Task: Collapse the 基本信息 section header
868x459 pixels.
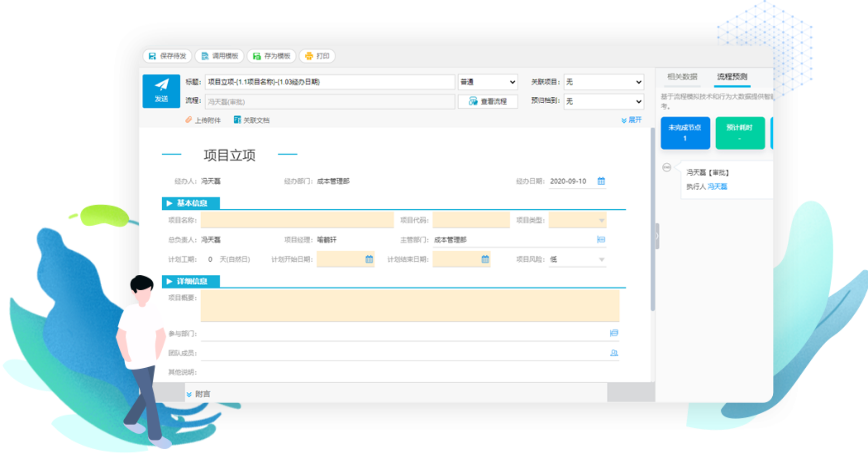Action: pos(191,203)
